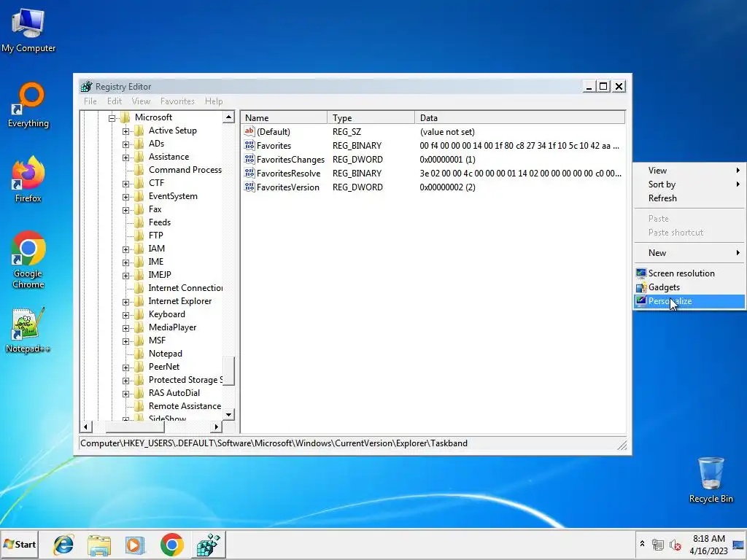Open the File menu in Registry Editor
This screenshot has height=560, width=747.
(90, 101)
